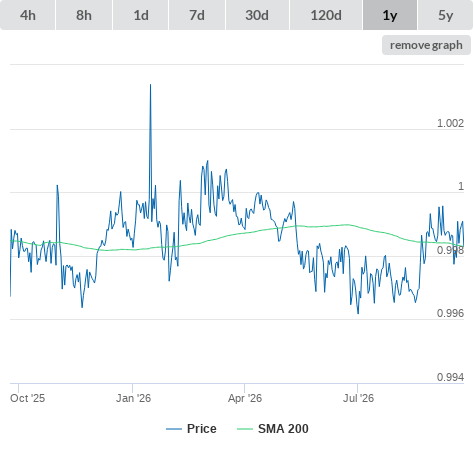Image resolution: width=474 pixels, height=455 pixels.
Task: Switch chart to 5y range
Action: [446, 15]
